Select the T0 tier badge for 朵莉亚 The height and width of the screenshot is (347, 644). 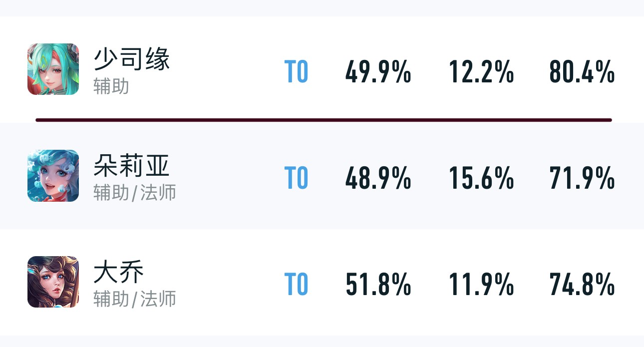[296, 178]
